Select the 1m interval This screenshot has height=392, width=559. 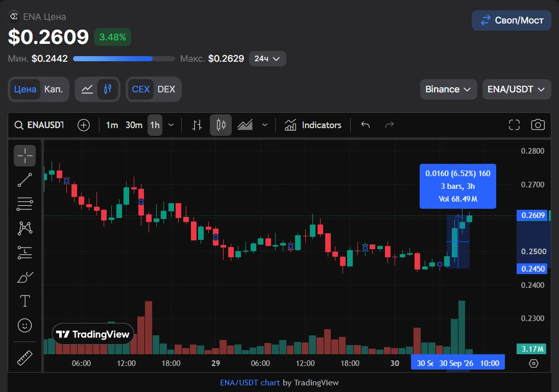[x=112, y=125]
